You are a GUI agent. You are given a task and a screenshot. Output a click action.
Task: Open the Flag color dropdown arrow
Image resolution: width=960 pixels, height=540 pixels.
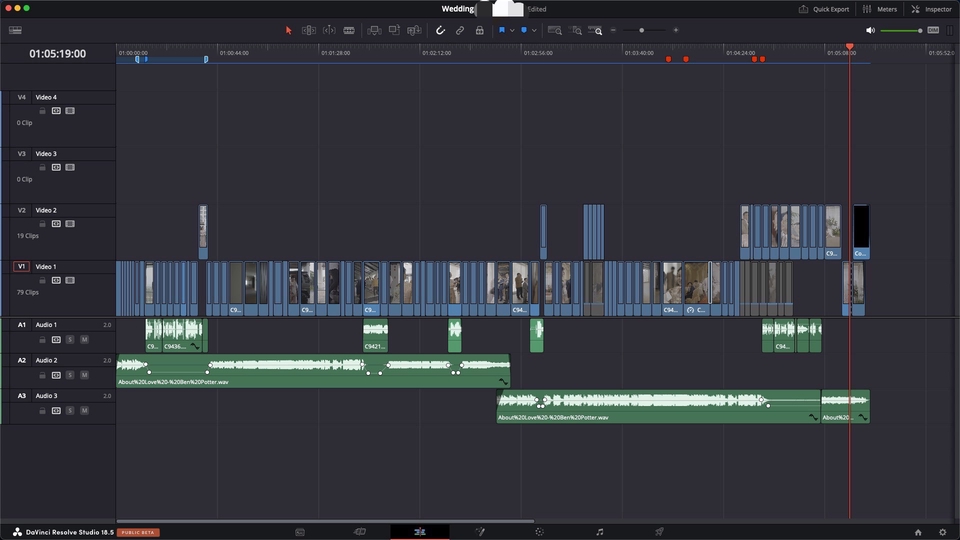click(512, 31)
